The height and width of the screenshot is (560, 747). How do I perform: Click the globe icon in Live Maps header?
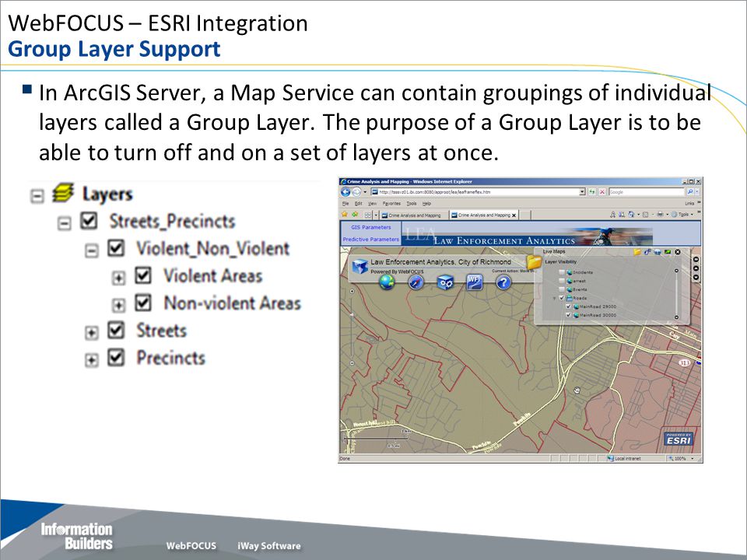point(658,252)
